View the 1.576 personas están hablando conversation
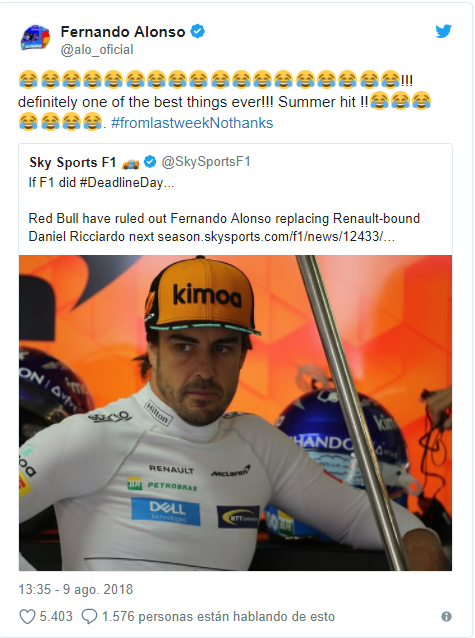This screenshot has width=475, height=638. click(218, 617)
